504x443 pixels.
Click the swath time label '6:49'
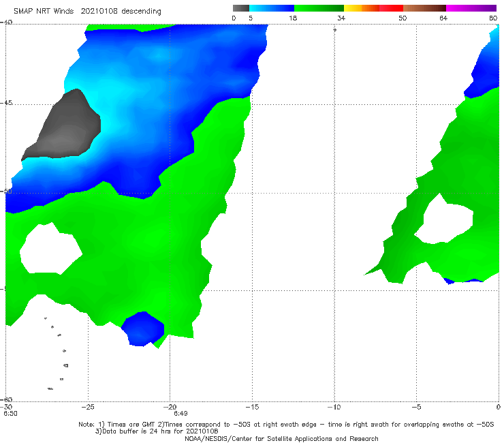[x=180, y=414]
